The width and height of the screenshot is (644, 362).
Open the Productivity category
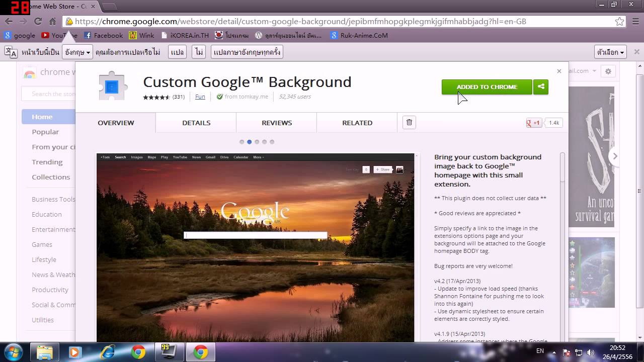[50, 290]
